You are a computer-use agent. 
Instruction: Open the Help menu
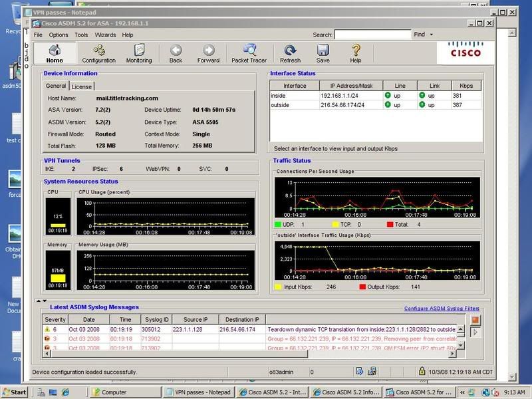(x=128, y=35)
